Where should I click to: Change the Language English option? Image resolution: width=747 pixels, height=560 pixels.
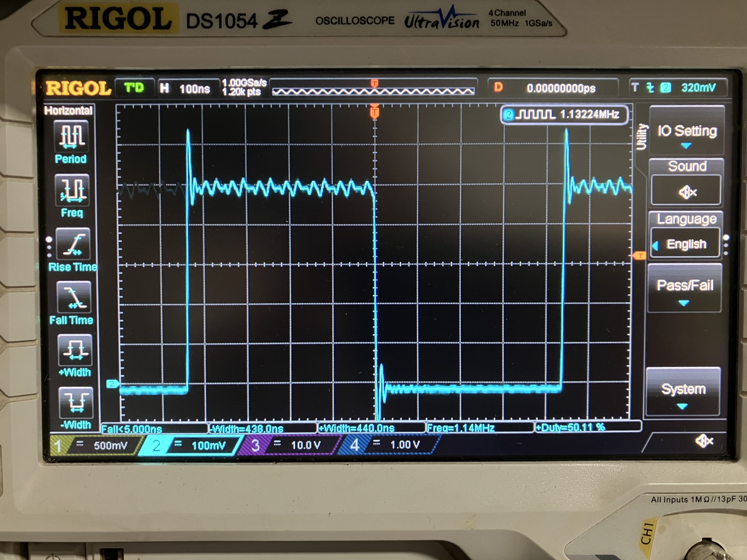(686, 244)
